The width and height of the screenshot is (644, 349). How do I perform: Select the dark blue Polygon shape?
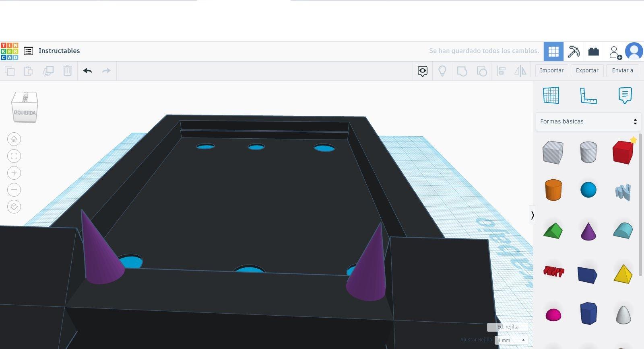pos(588,313)
